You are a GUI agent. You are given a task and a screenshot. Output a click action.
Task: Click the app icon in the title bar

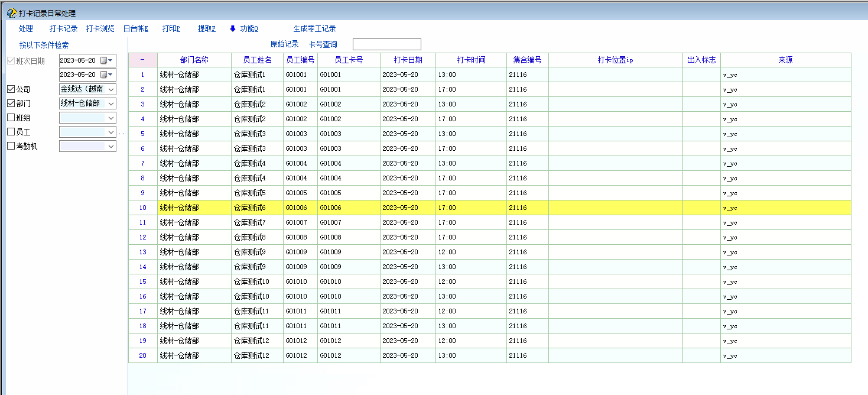coord(11,13)
